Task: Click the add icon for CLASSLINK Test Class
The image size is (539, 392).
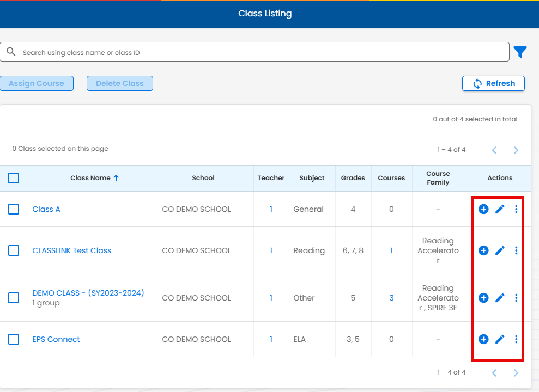Action: [483, 250]
